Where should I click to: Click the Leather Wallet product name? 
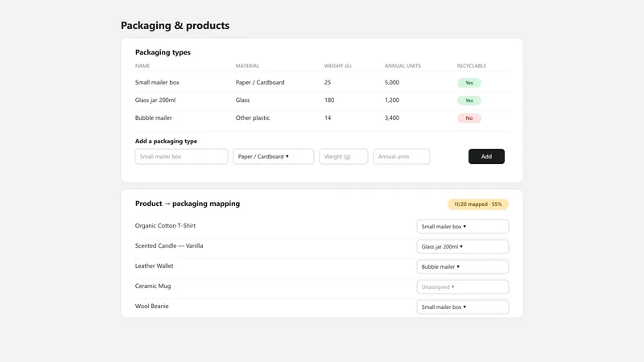(155, 266)
